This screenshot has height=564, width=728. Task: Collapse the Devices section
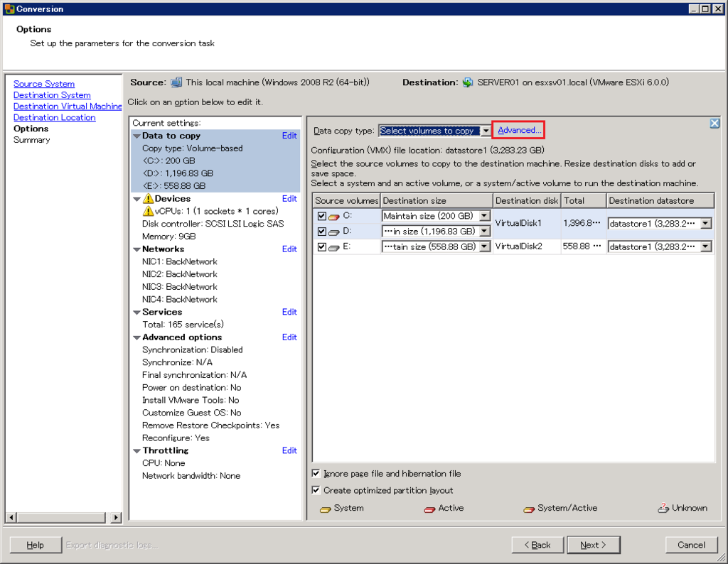point(136,200)
